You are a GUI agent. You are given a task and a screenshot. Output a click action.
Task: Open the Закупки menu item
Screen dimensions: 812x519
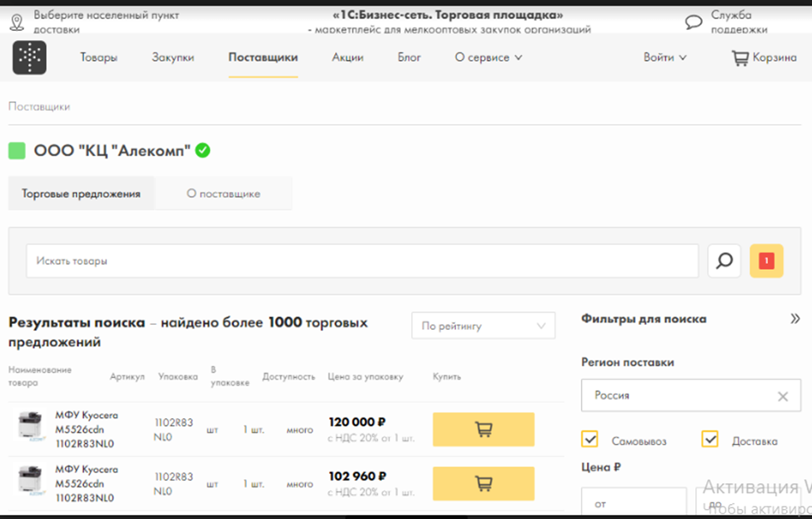pos(173,57)
